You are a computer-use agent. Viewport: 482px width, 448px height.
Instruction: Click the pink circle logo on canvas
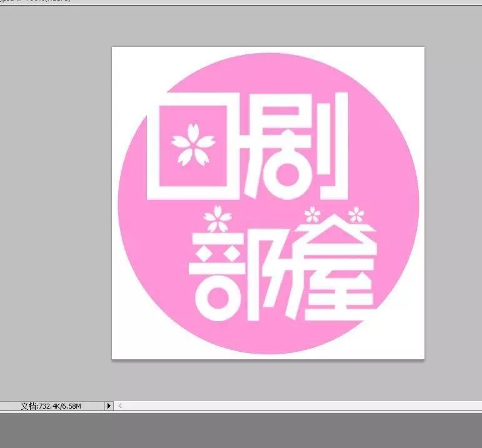(x=268, y=203)
